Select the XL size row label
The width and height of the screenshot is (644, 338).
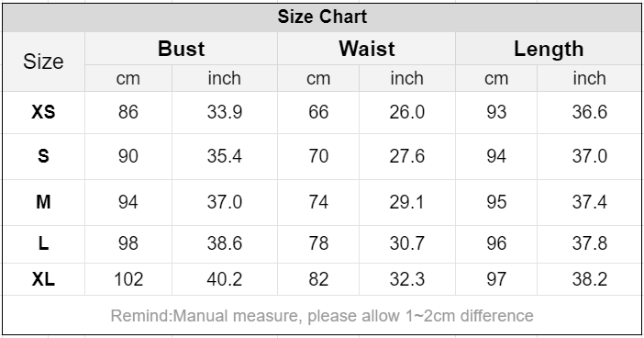tap(43, 279)
